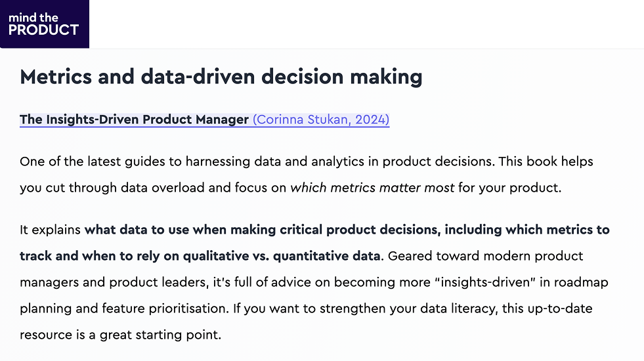Click the 'mind the' text in logo

click(33, 18)
